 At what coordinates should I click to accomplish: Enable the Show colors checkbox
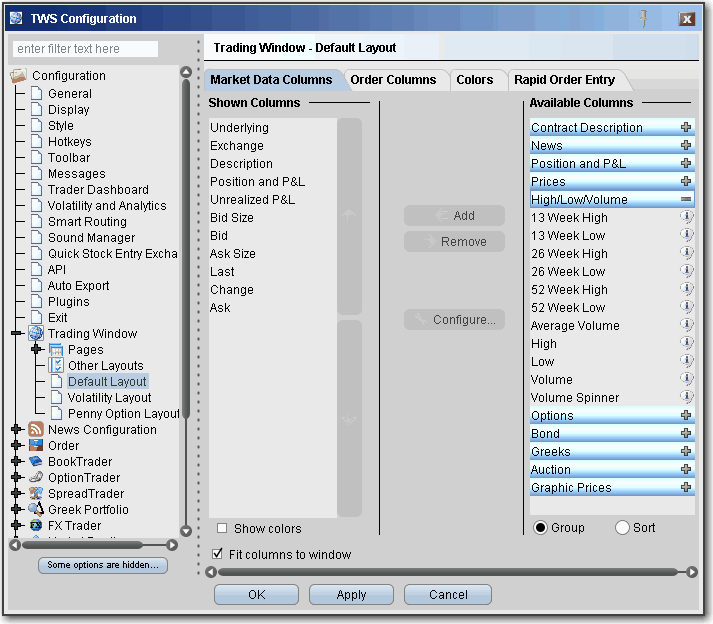(222, 528)
